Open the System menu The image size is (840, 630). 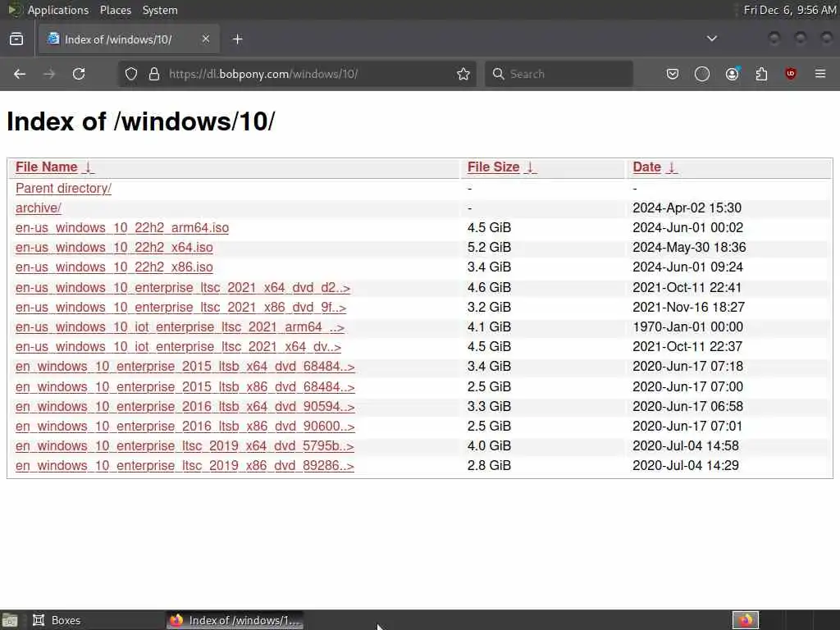coord(160,10)
